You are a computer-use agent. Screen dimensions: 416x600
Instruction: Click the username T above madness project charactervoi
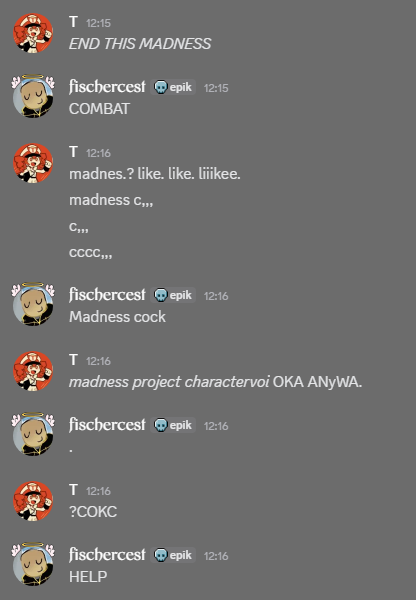(x=73, y=360)
